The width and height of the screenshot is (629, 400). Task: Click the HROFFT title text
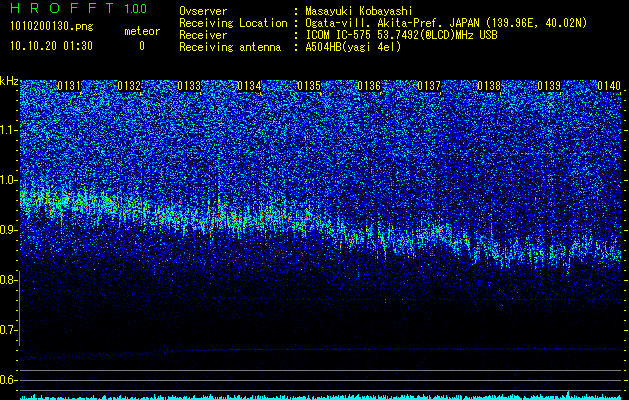[x=60, y=9]
